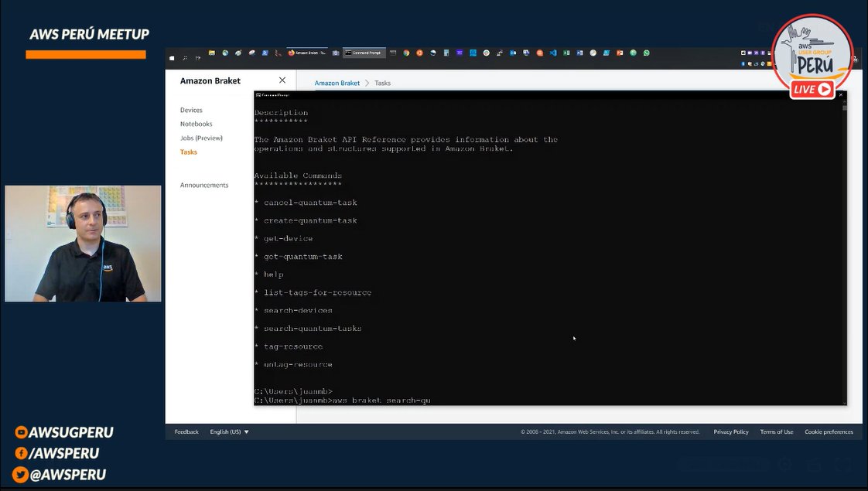Open Task View on the taskbar
The width and height of the screenshot is (868, 491).
pos(197,57)
